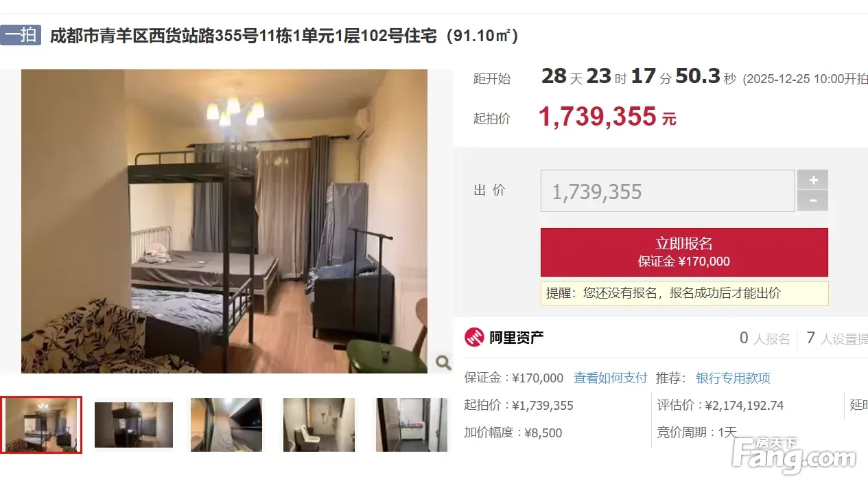Select the fifth partially visible thumbnail

[x=412, y=425]
